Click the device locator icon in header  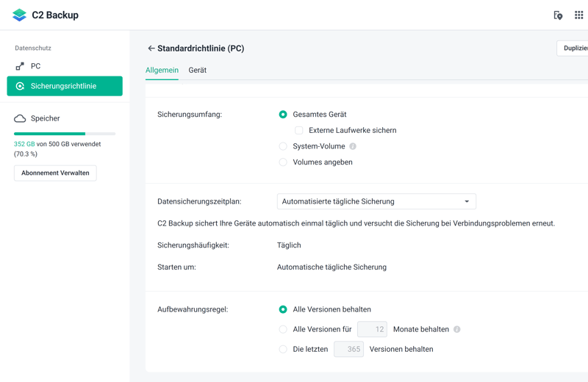(558, 15)
